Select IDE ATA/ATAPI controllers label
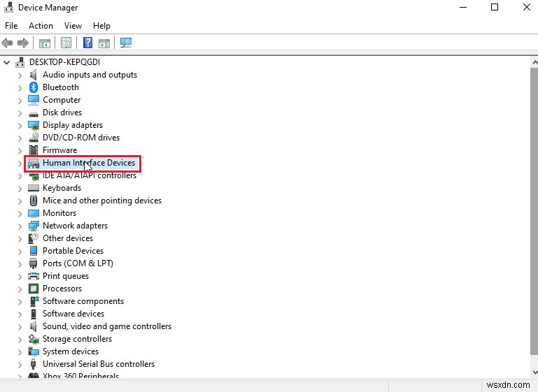The image size is (538, 392). tap(90, 175)
